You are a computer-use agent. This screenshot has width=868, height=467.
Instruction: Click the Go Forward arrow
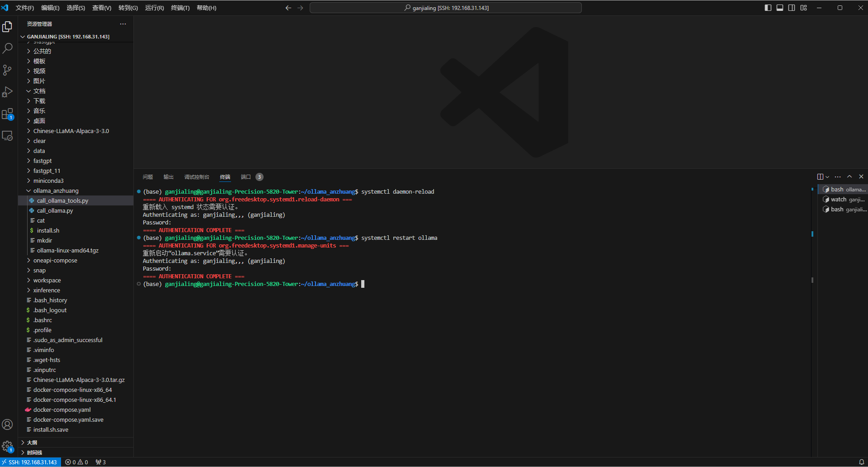pos(300,8)
